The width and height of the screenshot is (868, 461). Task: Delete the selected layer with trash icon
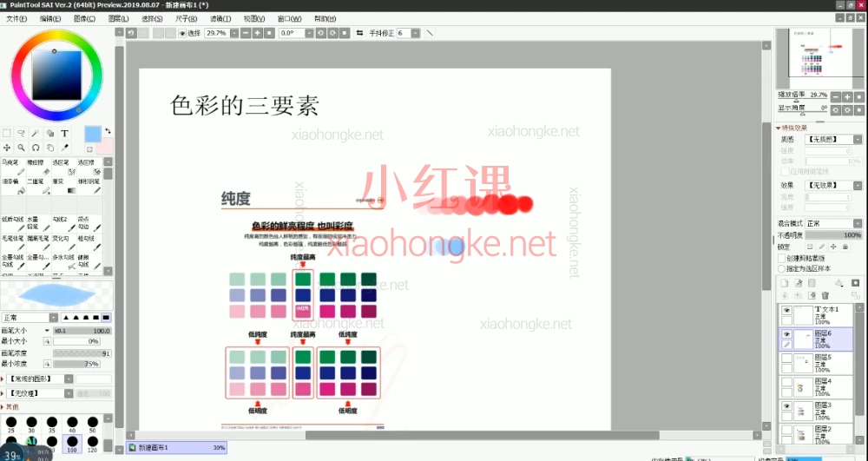click(825, 295)
